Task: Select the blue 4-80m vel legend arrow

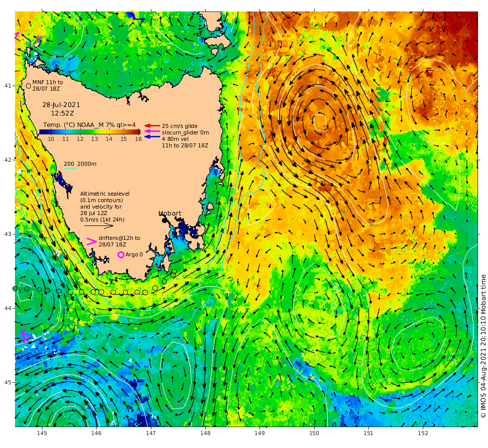Action: click(x=152, y=136)
